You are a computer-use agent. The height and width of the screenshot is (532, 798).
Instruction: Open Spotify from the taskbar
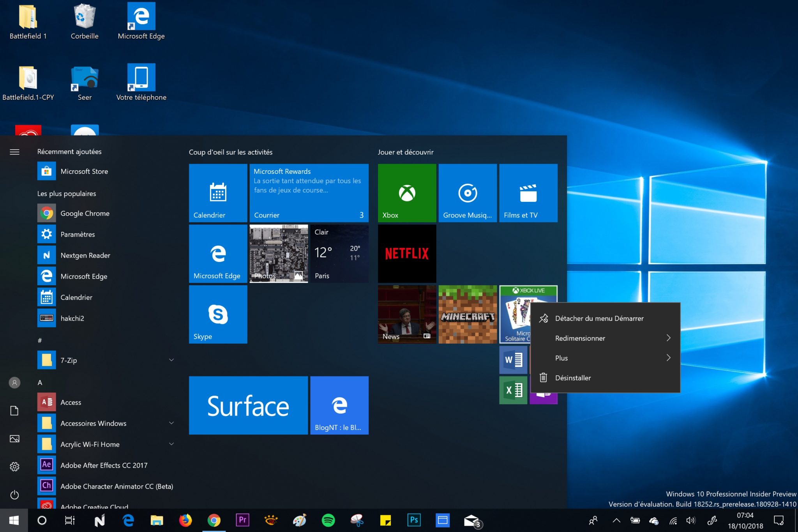(328, 520)
